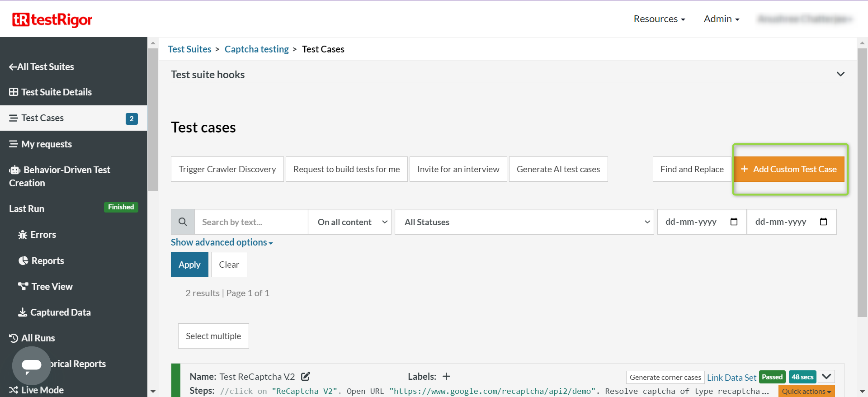Click Add Custom Test Case button
This screenshot has width=868, height=397.
789,169
